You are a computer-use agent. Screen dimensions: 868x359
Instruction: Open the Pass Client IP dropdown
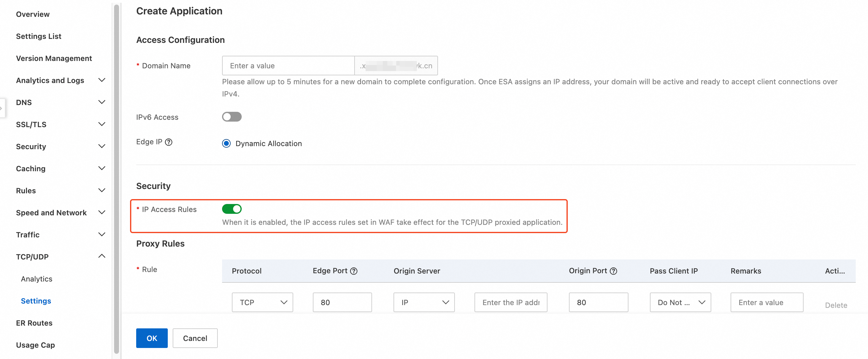[x=680, y=302]
